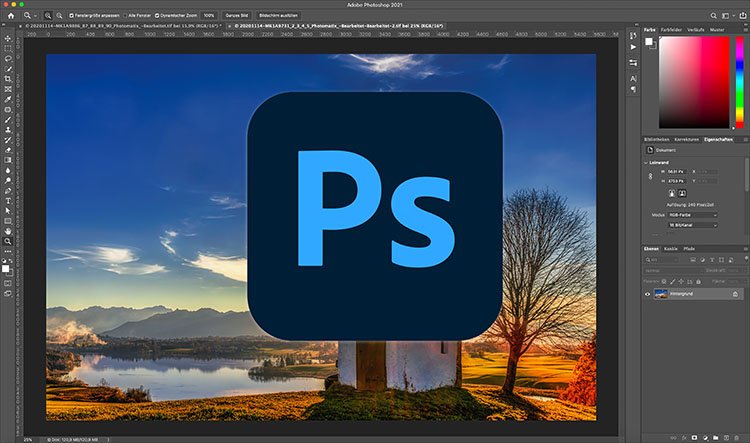This screenshot has height=443, width=750.
Task: Toggle 'Fenstergröße anpassen' checkbox
Action: pos(72,15)
